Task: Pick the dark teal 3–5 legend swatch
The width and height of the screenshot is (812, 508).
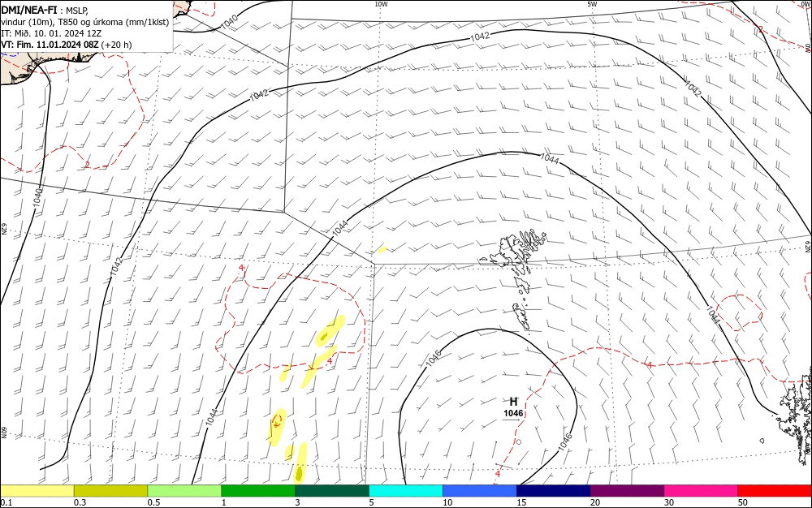Action: point(332,491)
